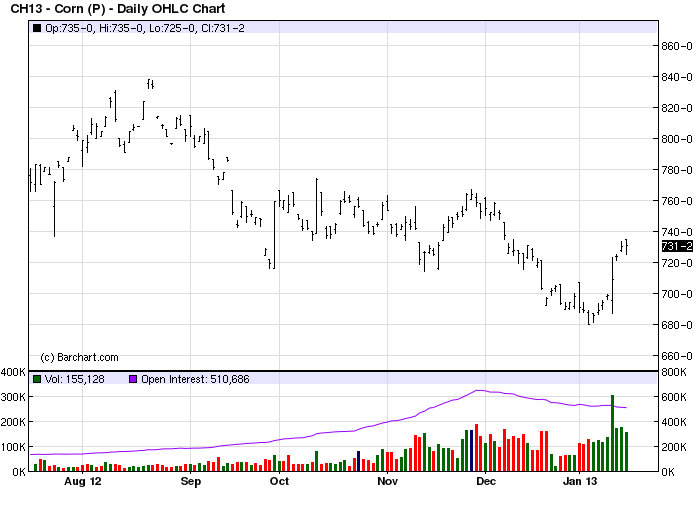Click the Barchart.com copyright text

(x=79, y=357)
